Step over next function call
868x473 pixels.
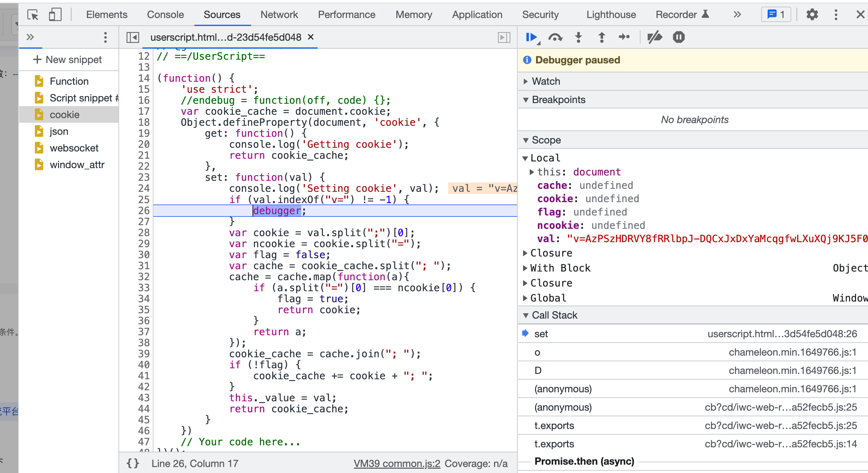pyautogui.click(x=555, y=37)
